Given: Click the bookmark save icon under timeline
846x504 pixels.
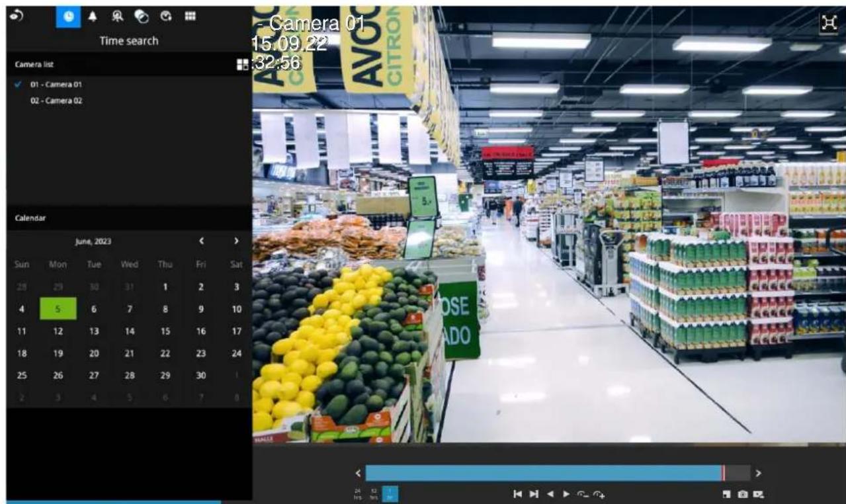Looking at the screenshot, I should click(726, 494).
